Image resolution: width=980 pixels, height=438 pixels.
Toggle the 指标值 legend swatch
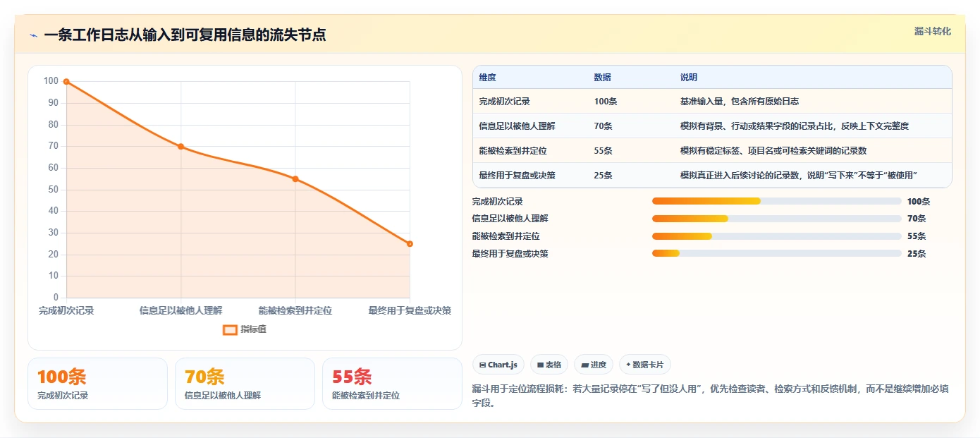pyautogui.click(x=230, y=329)
